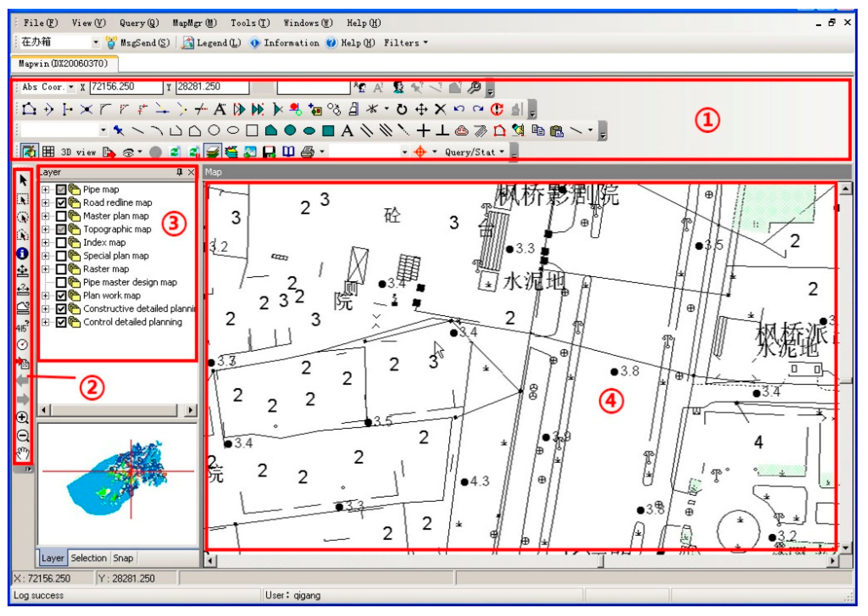Expand the Pipe map tree node
This screenshot has height=616, width=868.
(x=46, y=189)
